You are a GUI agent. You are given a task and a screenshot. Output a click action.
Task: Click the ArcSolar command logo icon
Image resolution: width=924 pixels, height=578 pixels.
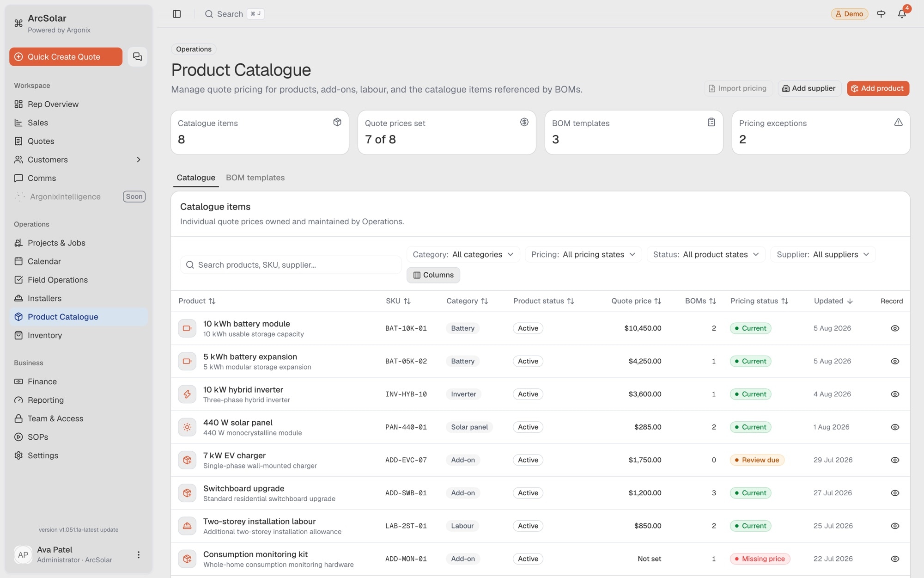point(18,23)
